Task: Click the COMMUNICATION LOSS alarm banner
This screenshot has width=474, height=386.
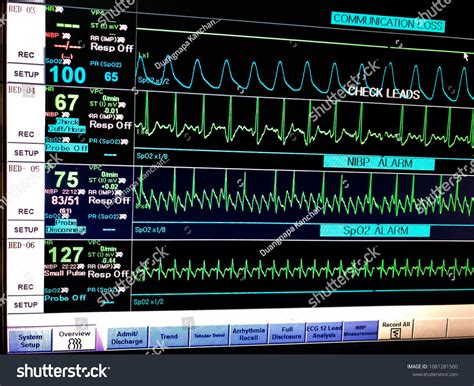Action: (x=388, y=22)
